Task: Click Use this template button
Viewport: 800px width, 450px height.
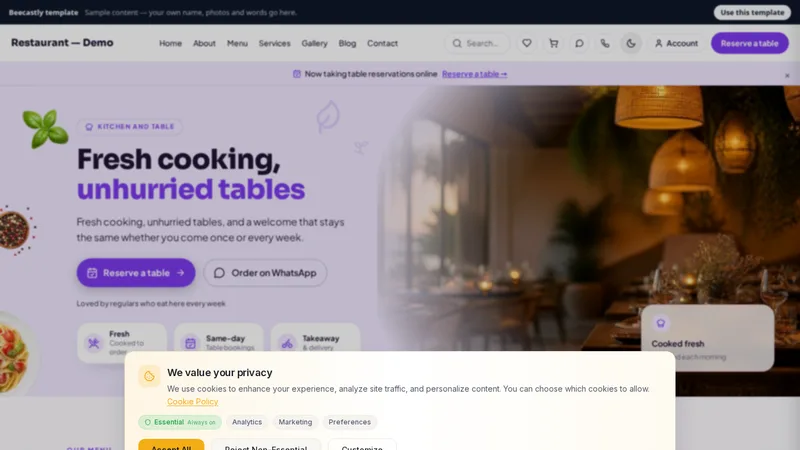Action: click(752, 12)
